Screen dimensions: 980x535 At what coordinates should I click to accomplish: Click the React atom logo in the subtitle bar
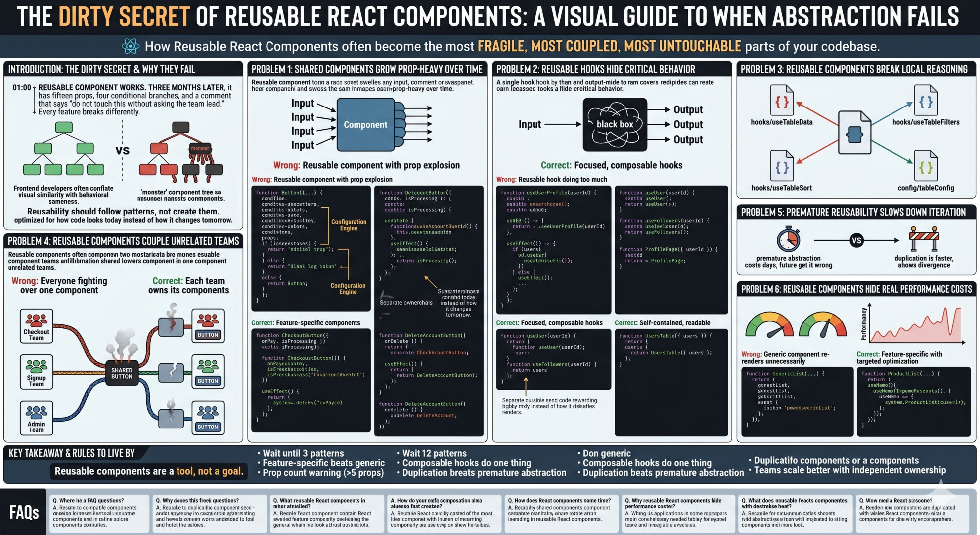[130, 47]
